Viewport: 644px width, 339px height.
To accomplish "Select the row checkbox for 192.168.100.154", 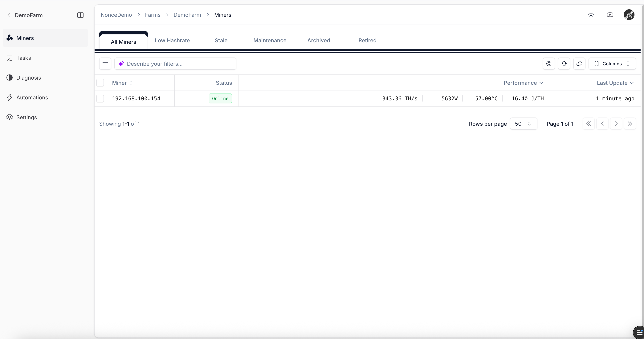I will (100, 98).
